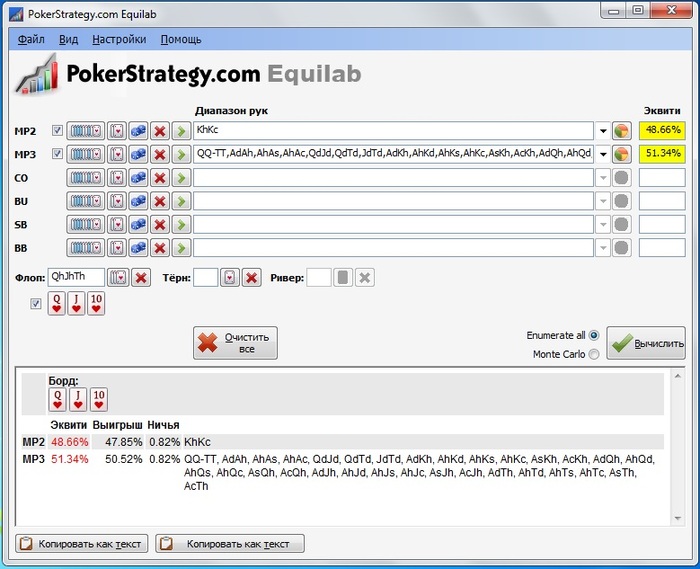Open hand range selector for BU
The image size is (700, 569).
[x=86, y=201]
